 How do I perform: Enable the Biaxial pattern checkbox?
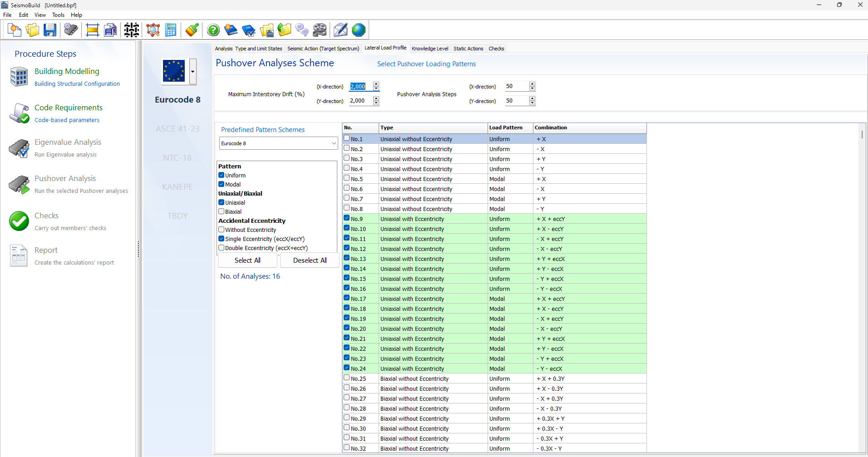coord(222,211)
